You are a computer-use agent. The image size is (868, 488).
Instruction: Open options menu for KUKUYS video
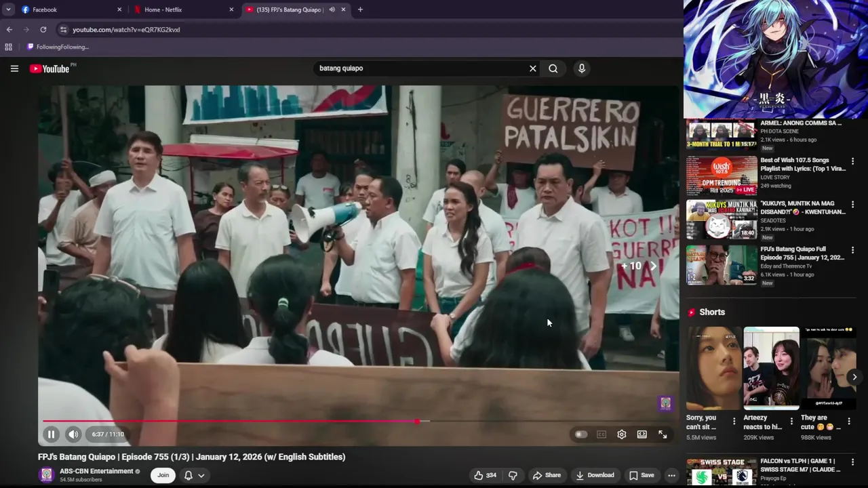(x=852, y=205)
